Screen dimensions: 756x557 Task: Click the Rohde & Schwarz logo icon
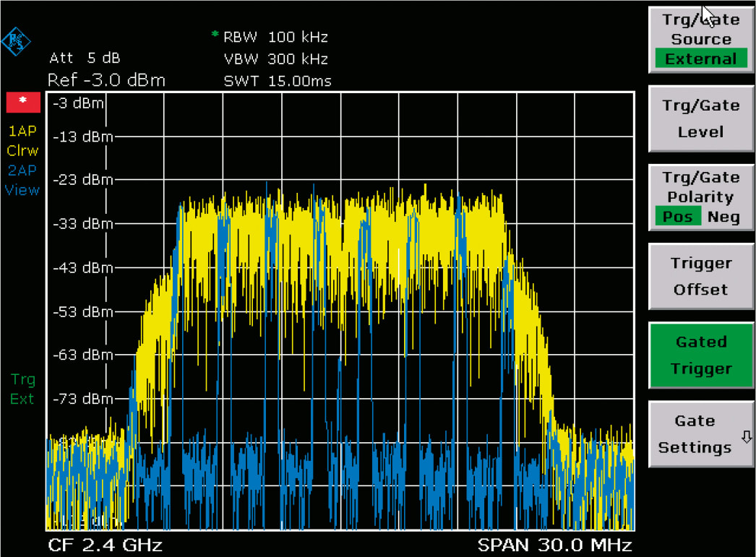tap(16, 41)
